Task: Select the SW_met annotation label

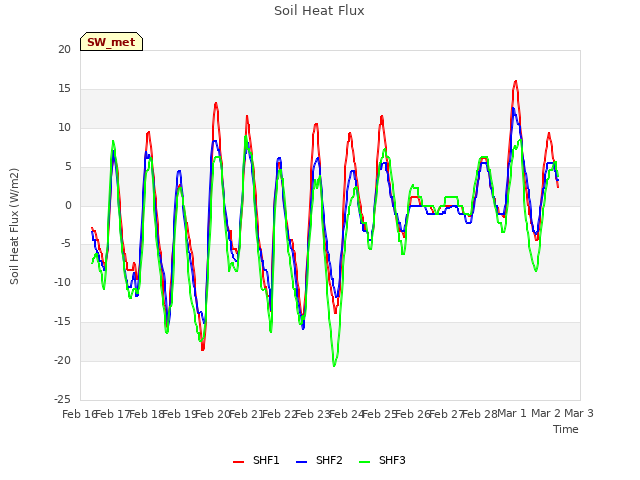Action: (111, 42)
